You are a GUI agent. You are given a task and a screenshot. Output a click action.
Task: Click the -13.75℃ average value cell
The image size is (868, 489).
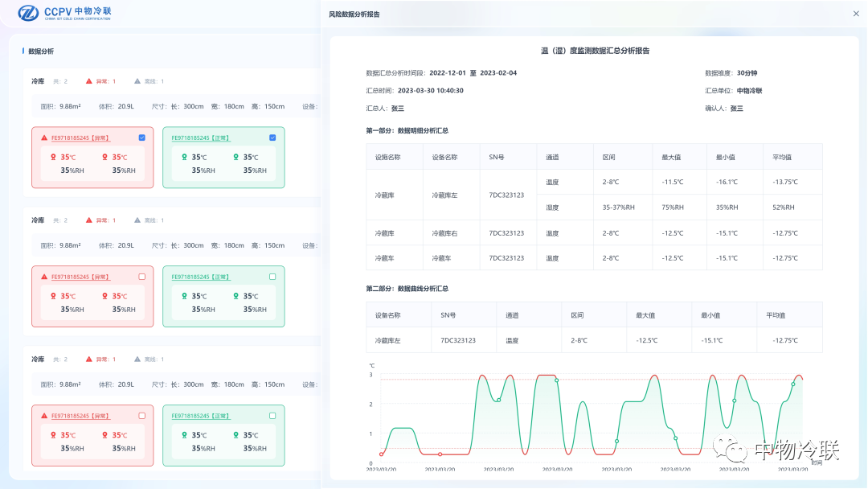[792, 183]
